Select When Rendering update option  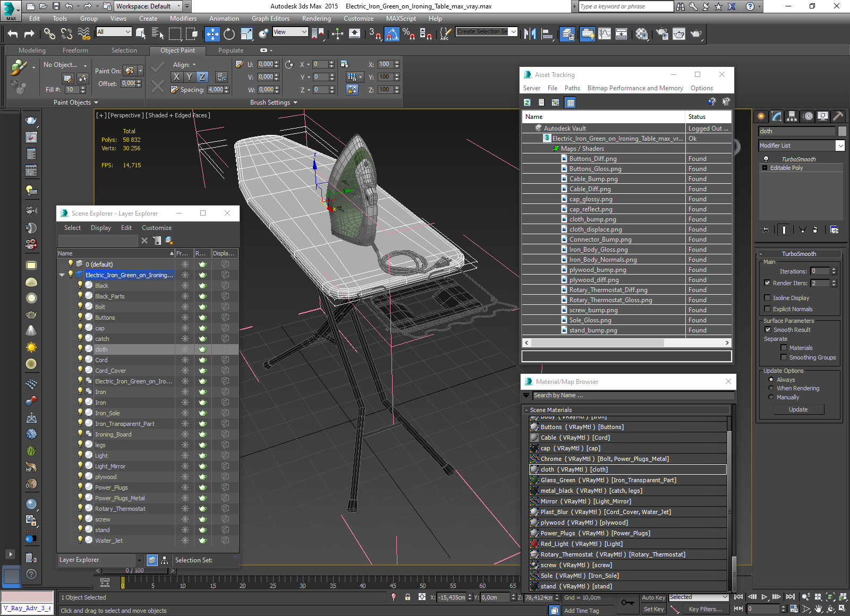coord(771,388)
